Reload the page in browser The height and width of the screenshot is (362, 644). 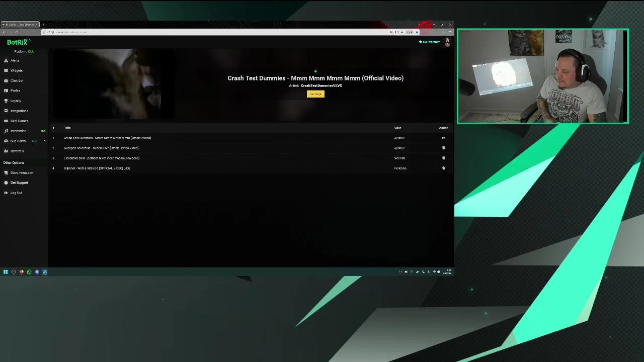click(17, 32)
